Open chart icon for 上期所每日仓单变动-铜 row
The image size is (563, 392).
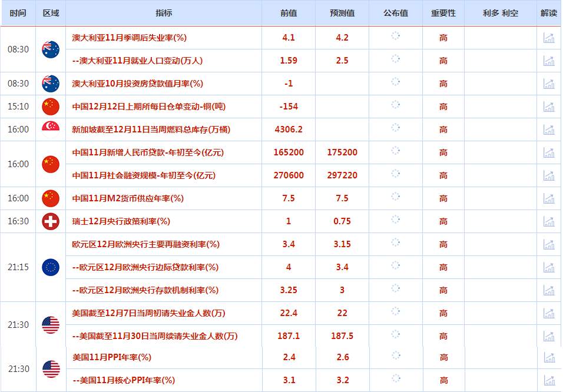click(549, 107)
